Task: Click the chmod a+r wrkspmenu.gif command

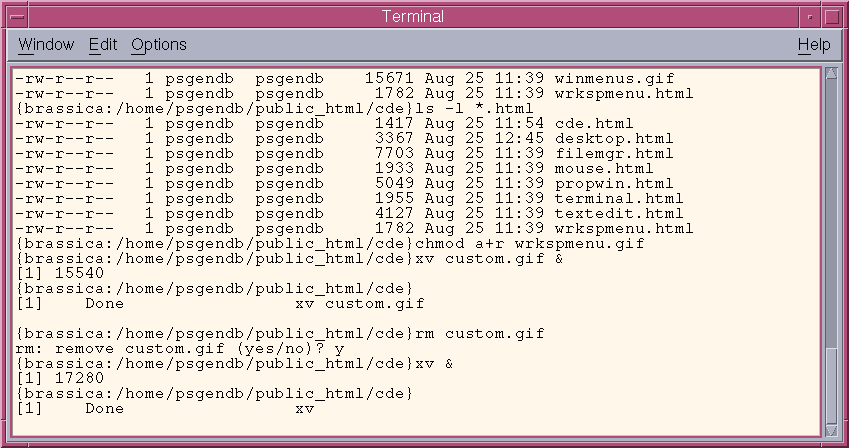Action: coord(530,243)
